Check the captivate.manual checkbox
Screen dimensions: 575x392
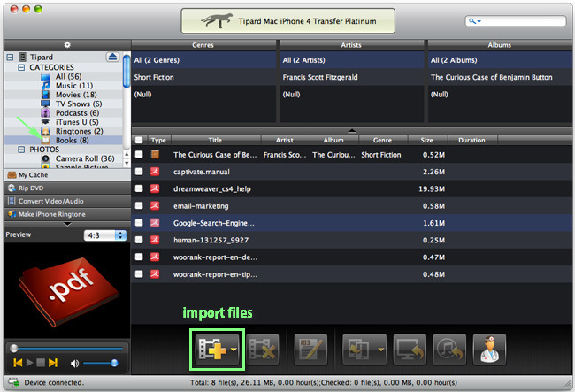(x=139, y=172)
